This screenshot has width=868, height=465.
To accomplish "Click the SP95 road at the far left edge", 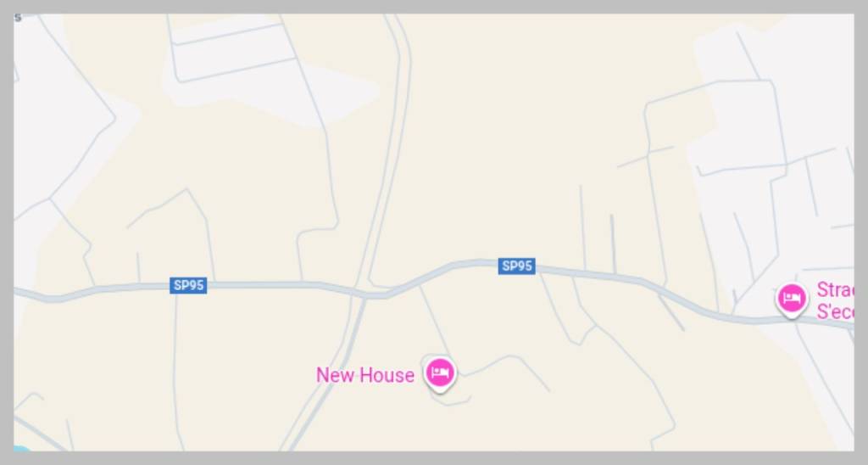I will [33, 294].
